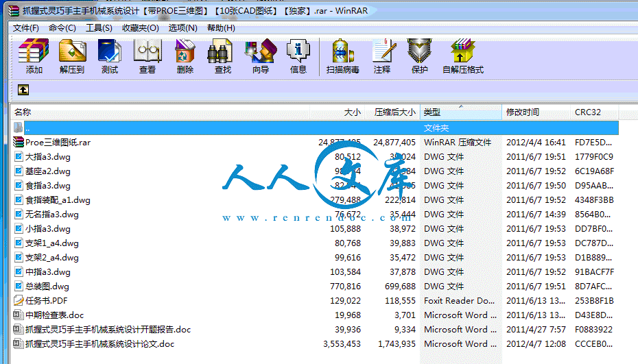Viewport: 638px width, 364px height.
Task: Click packed size value 699,688
Action: pyautogui.click(x=400, y=286)
